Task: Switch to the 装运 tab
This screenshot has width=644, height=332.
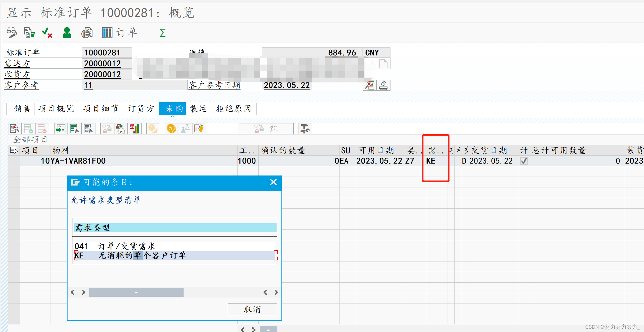Action: [198, 109]
